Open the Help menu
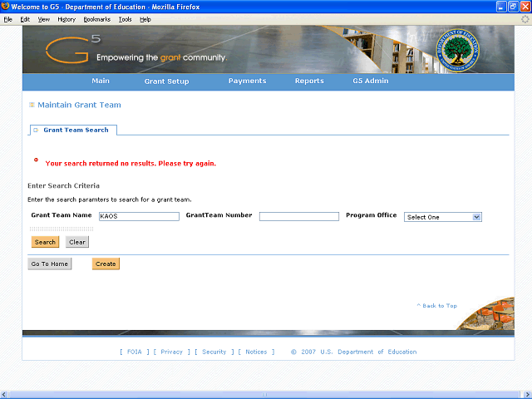The height and width of the screenshot is (399, 532). tap(145, 19)
